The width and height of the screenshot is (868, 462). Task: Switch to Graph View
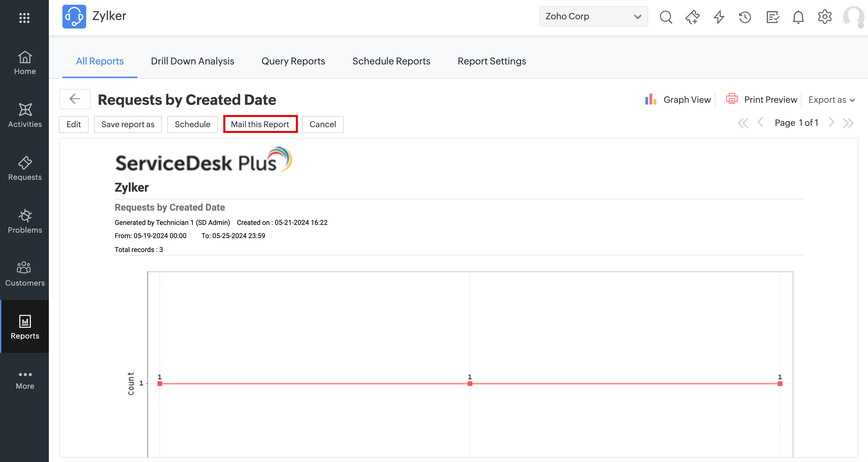click(678, 99)
